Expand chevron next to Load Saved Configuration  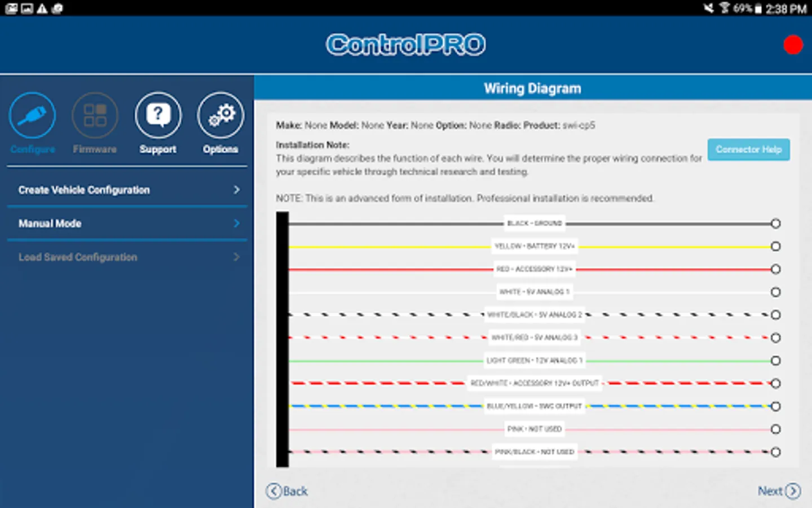(237, 257)
